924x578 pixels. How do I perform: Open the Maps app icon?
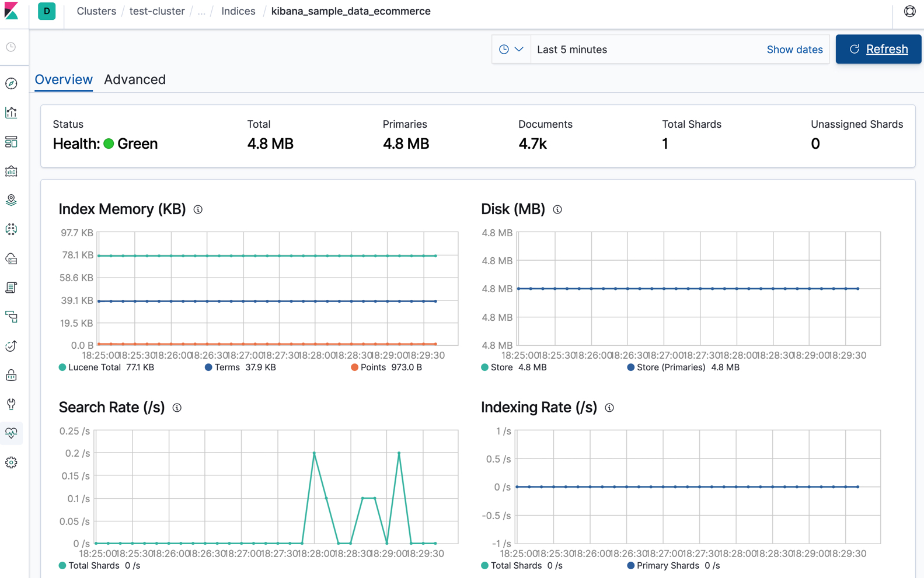pos(11,200)
